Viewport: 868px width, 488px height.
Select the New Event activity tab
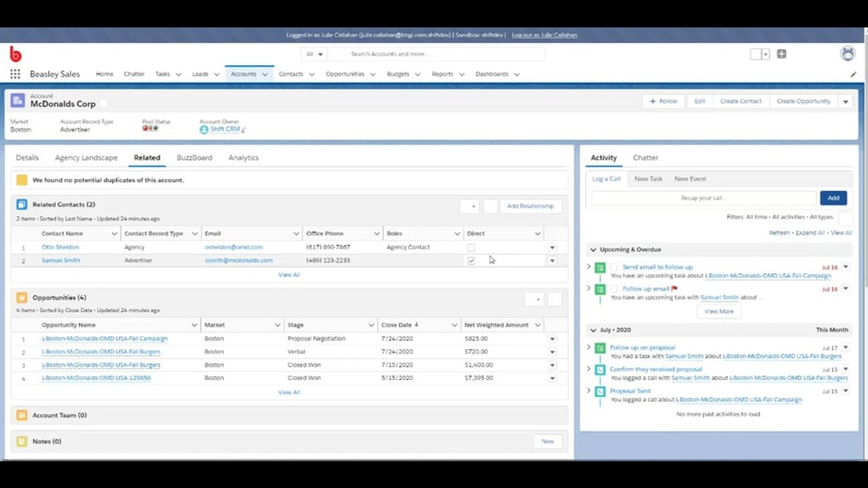(x=690, y=179)
